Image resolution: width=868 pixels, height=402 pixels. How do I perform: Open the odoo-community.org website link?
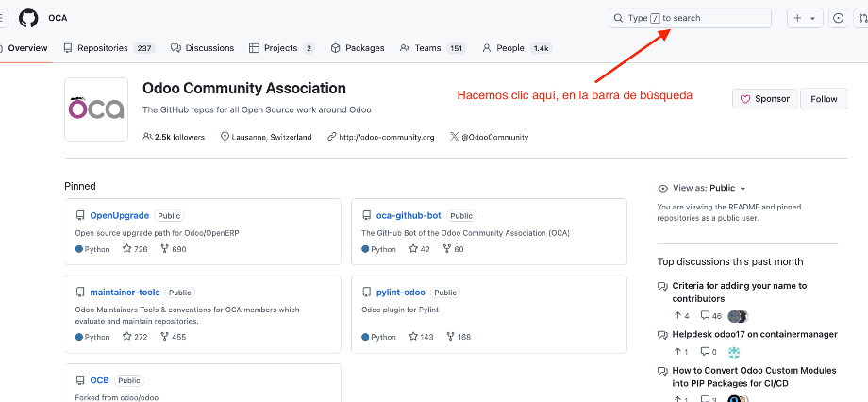[x=387, y=137]
